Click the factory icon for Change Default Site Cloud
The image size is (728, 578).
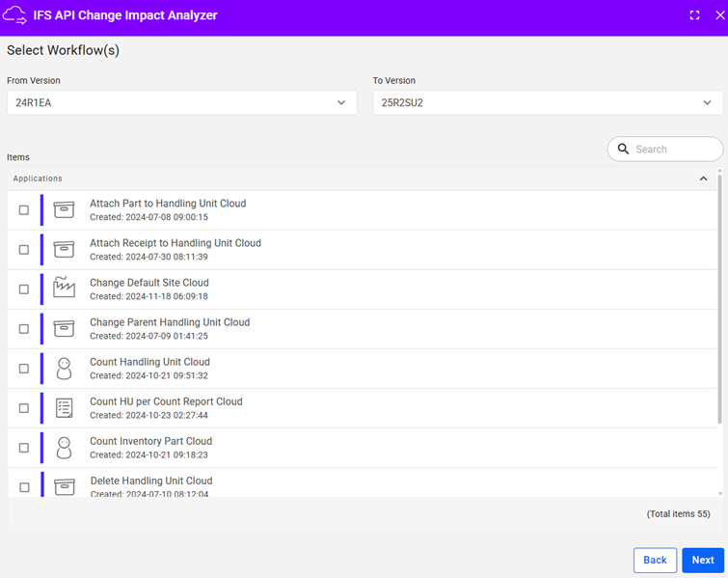click(x=64, y=289)
